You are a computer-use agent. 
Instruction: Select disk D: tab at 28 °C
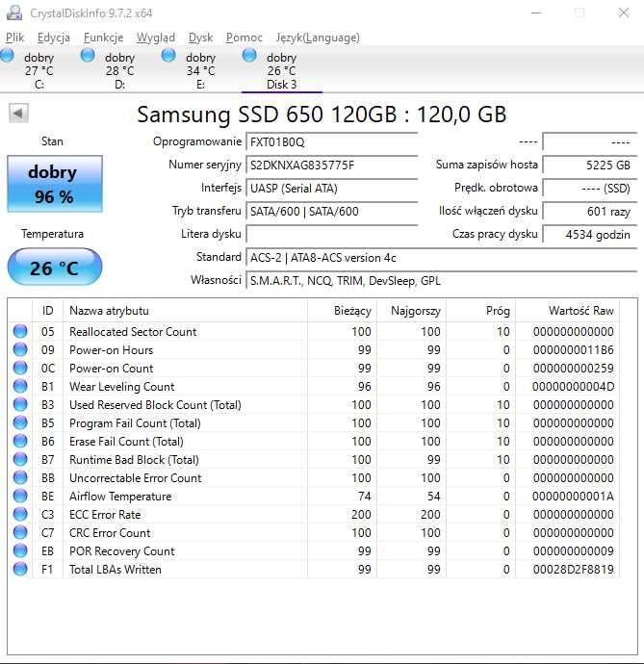[119, 70]
